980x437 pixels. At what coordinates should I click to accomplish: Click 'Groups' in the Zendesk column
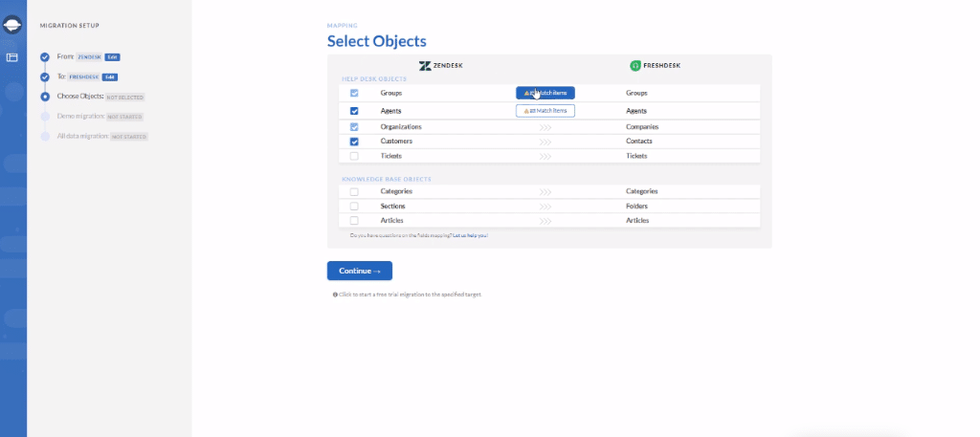click(391, 93)
